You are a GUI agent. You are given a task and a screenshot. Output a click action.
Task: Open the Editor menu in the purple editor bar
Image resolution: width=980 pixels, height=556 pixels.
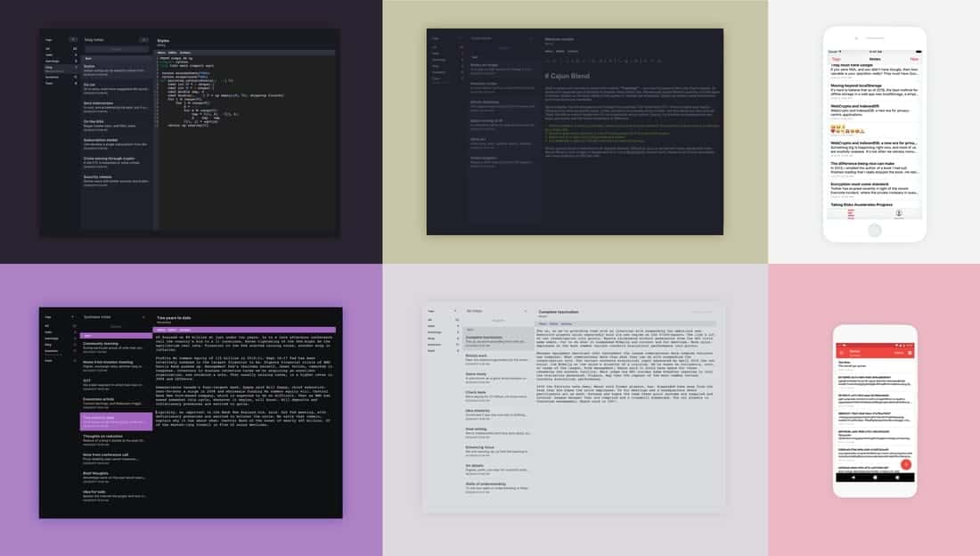173,330
